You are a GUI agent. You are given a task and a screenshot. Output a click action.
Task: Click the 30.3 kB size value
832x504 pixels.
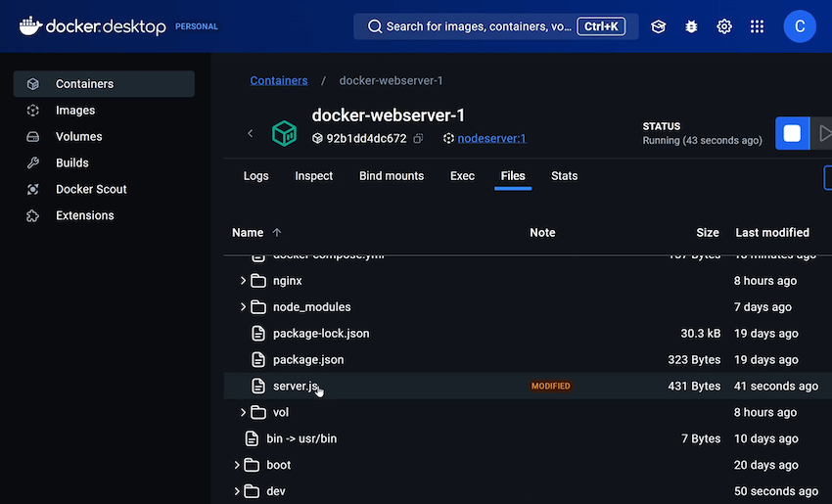[x=701, y=334]
